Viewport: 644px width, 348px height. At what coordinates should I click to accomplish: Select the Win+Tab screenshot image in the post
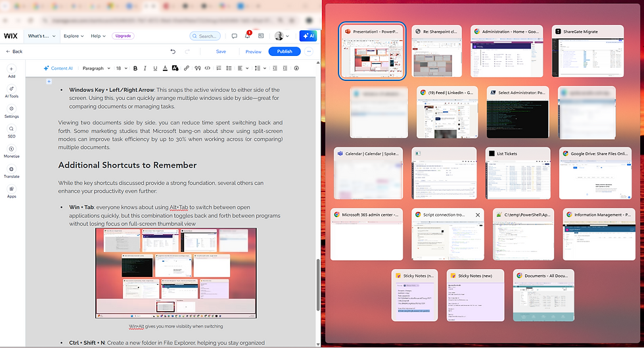176,273
